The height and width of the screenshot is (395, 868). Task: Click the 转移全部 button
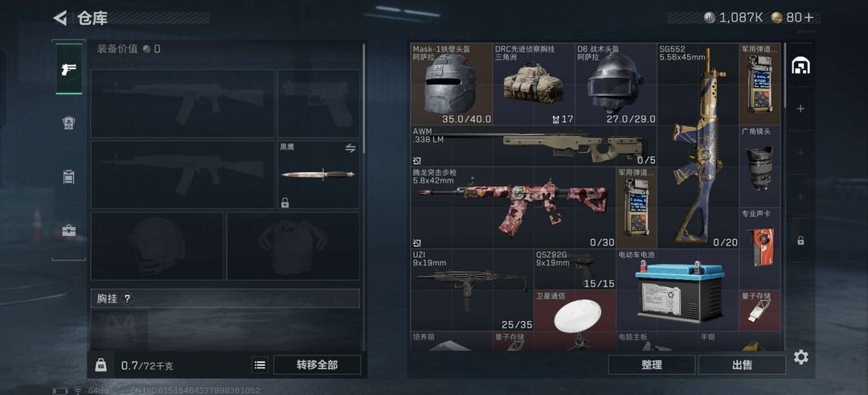[x=317, y=365]
